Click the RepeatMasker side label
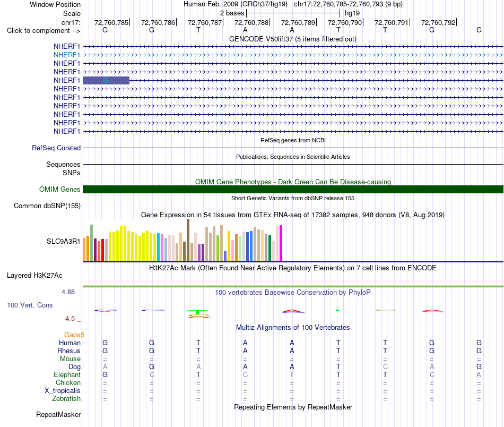504x427 pixels. [58, 414]
